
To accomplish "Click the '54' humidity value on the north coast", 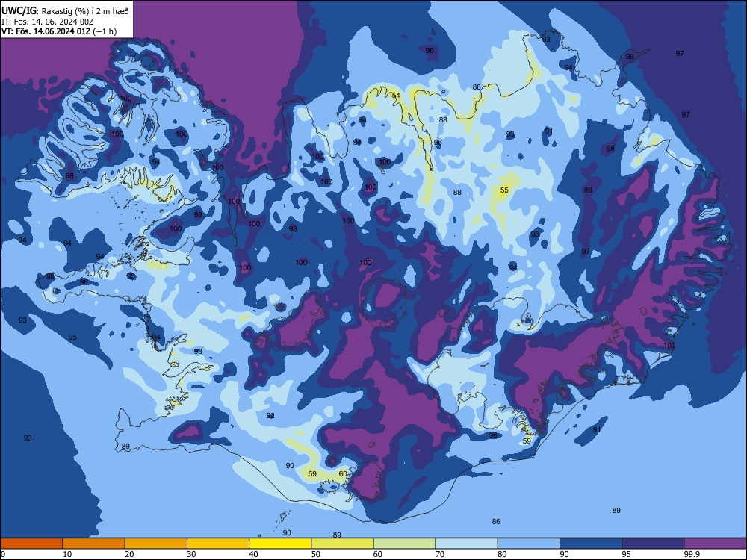I will 396,96.
